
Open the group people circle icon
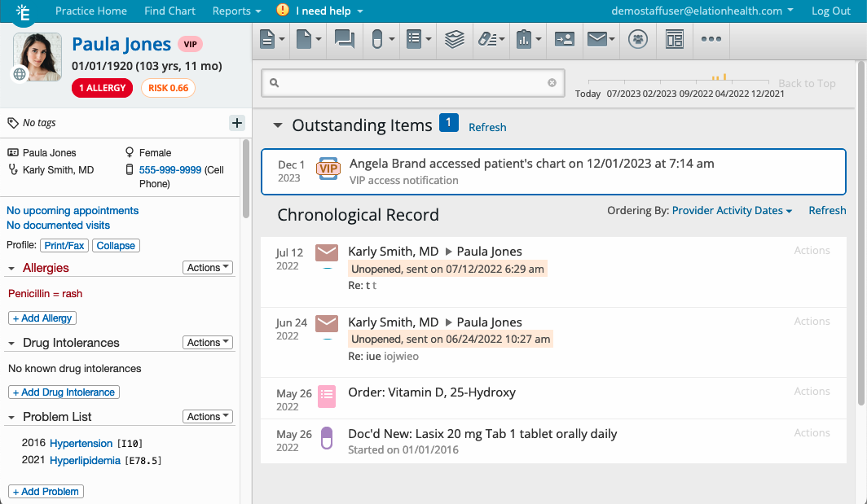point(638,39)
